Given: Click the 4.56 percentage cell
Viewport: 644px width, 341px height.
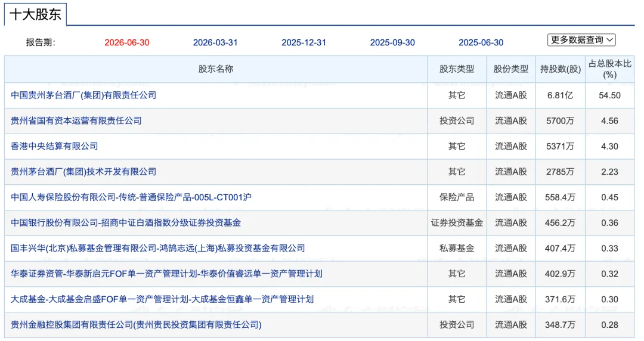Looking at the screenshot, I should point(609,121).
